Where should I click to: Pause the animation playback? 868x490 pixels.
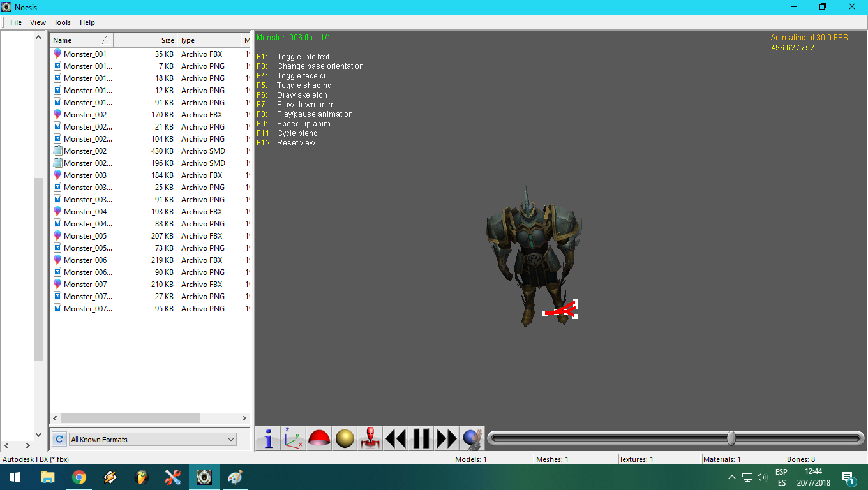point(421,438)
